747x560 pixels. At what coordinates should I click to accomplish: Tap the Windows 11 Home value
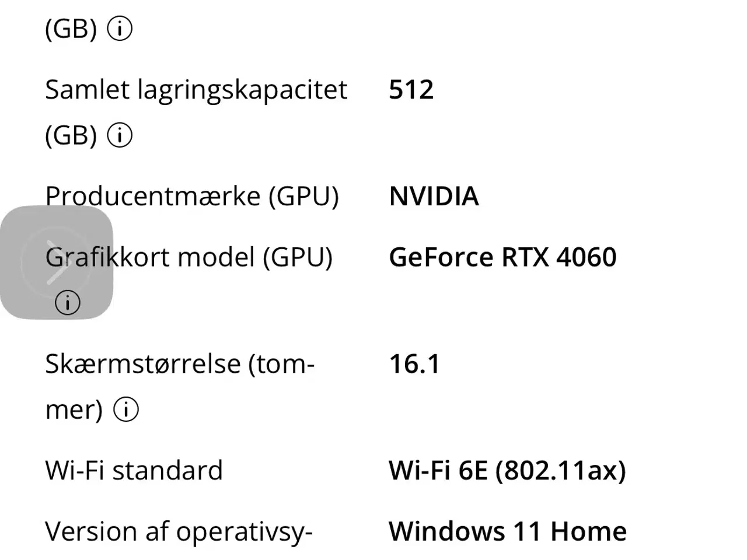point(508,531)
